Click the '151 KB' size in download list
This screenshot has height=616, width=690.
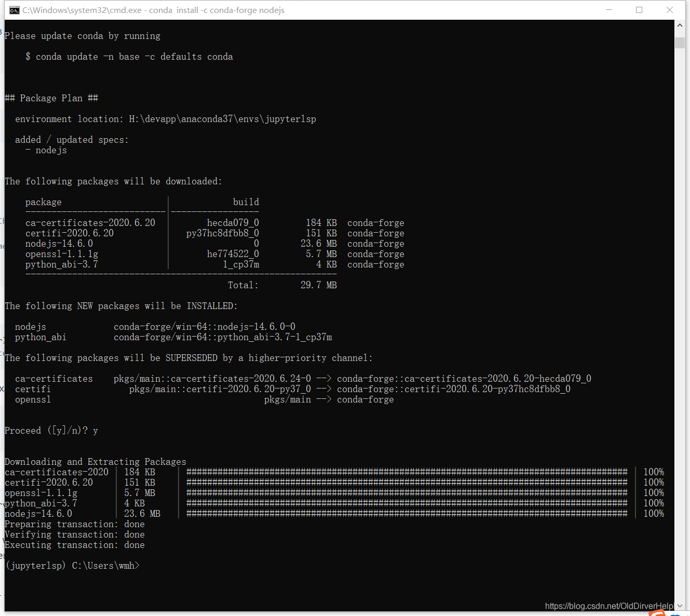pyautogui.click(x=140, y=483)
